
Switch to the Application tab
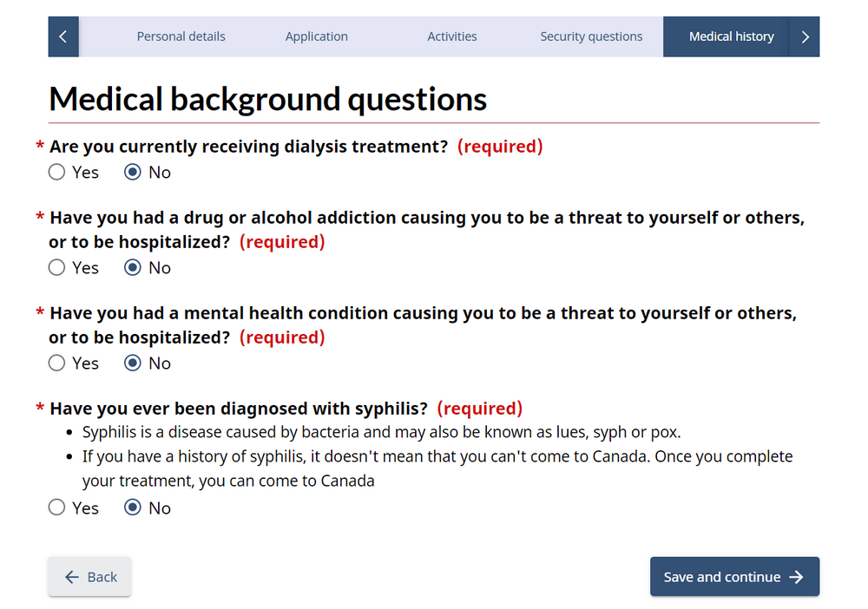coord(316,36)
